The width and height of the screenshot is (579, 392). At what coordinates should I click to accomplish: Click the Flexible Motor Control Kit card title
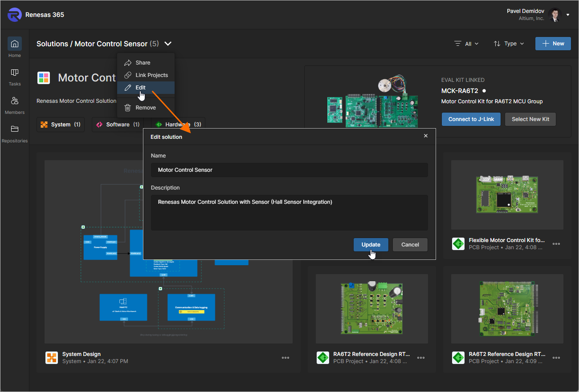coord(507,240)
